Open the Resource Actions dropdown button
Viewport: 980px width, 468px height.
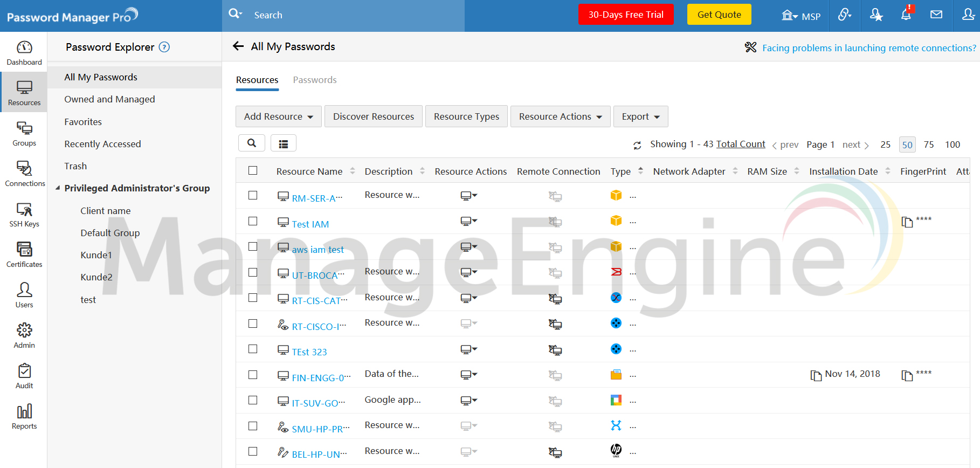tap(560, 116)
